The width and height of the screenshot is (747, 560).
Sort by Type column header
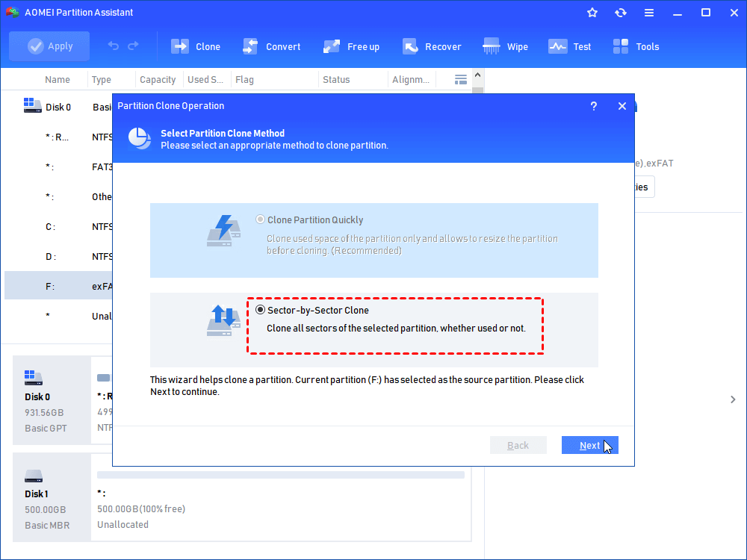pos(101,80)
